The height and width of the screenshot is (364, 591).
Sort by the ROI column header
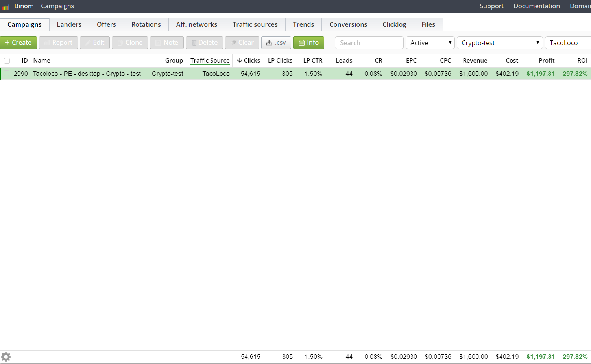582,61
